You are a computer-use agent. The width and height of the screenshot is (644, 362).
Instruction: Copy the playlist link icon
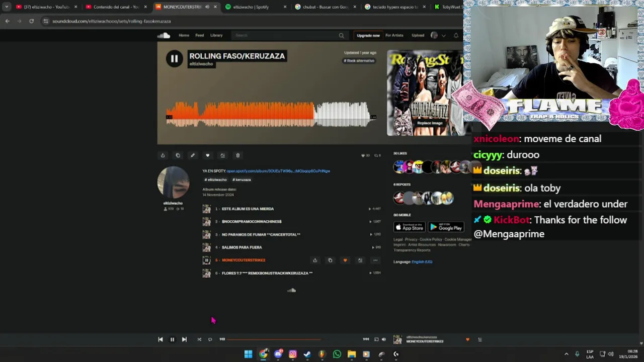[x=178, y=155]
